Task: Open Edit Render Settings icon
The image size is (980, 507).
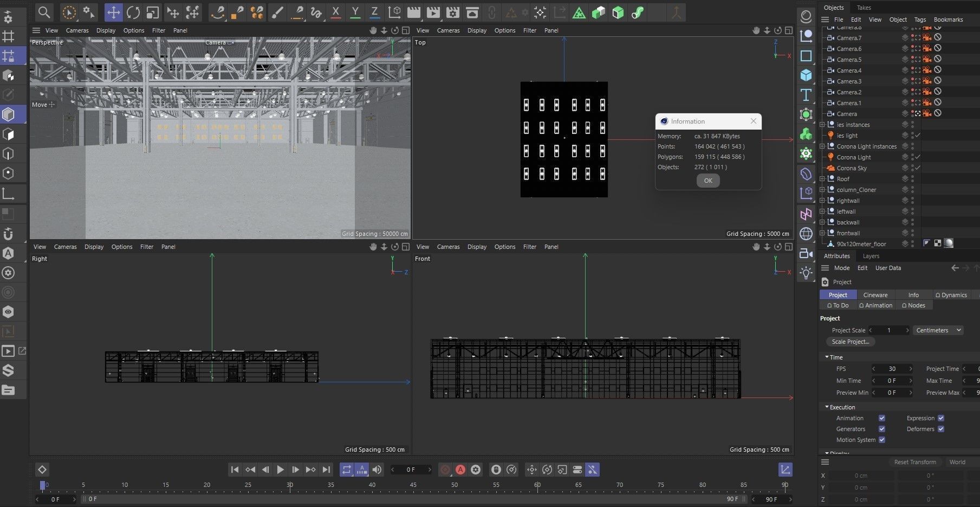Action: point(453,12)
